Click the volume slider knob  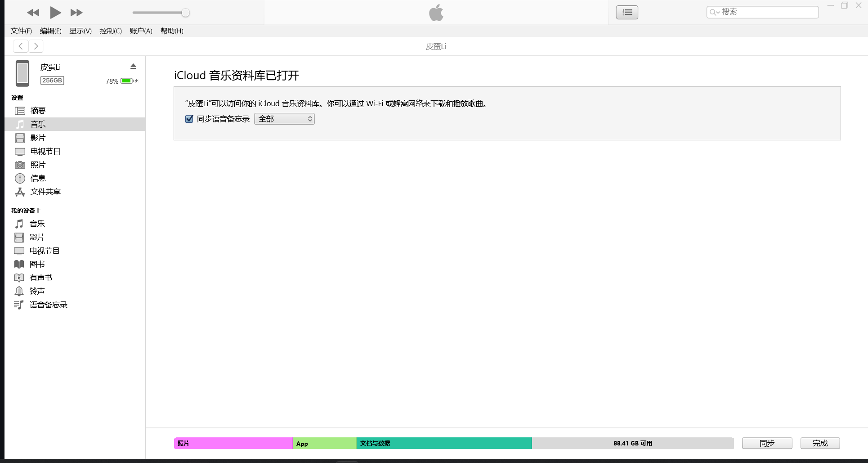point(185,13)
